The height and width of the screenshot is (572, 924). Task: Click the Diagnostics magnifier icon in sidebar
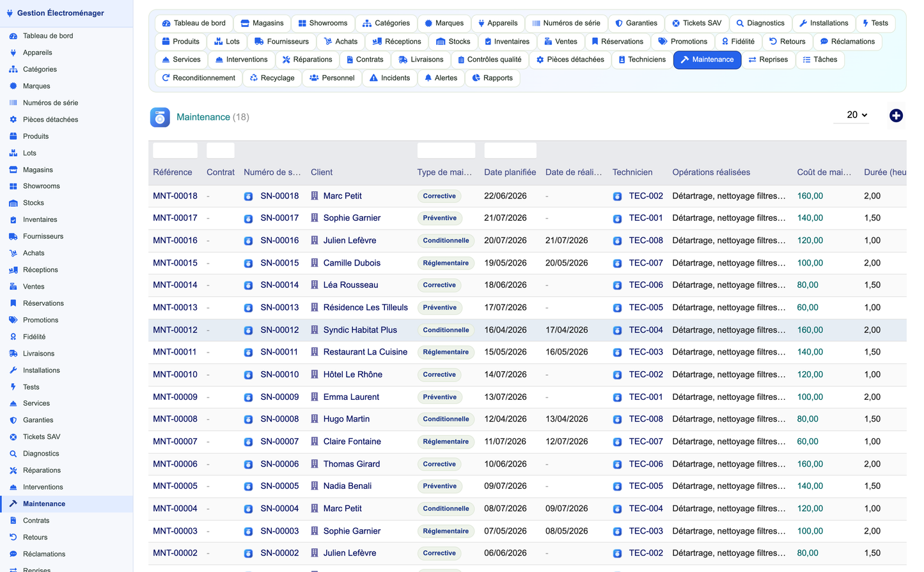pos(13,454)
